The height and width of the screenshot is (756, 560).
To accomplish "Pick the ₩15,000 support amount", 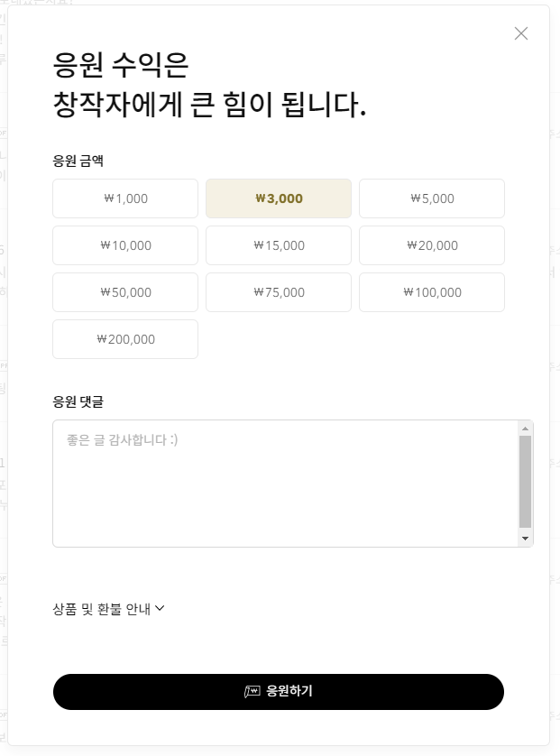I will pos(279,245).
